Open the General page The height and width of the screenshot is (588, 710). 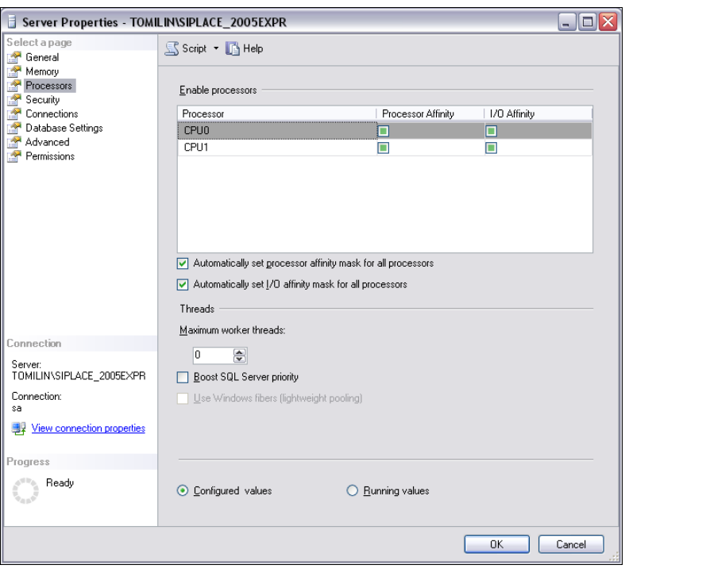coord(42,57)
